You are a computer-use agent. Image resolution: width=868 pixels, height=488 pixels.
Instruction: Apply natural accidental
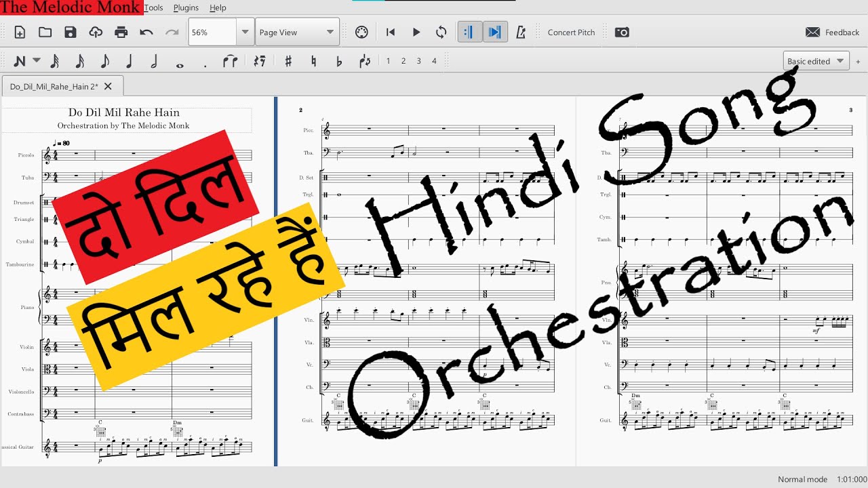click(x=313, y=61)
